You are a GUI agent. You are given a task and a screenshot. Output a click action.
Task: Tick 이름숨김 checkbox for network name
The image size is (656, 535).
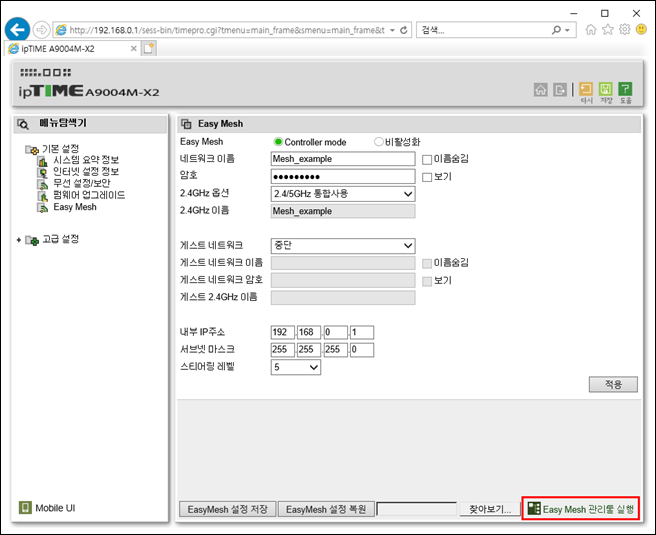[x=427, y=159]
